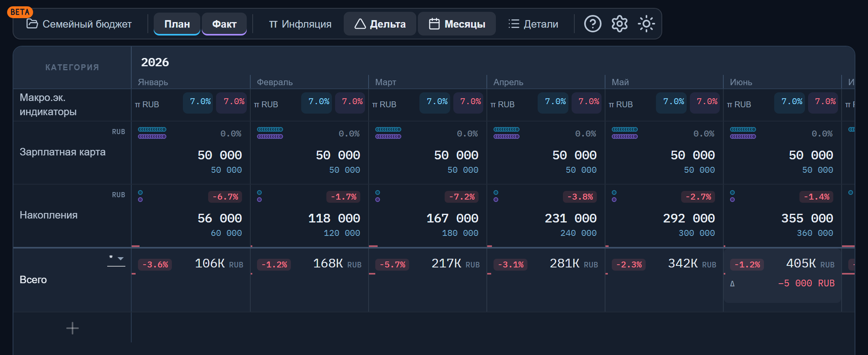
Task: Click January Накопления dots indicator
Action: click(x=140, y=196)
